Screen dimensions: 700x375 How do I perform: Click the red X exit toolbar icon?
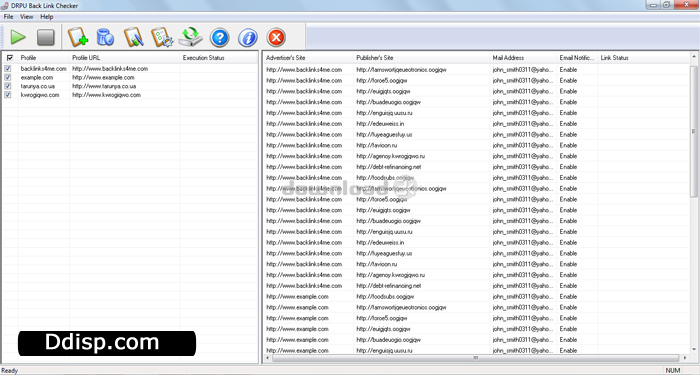coord(276,38)
